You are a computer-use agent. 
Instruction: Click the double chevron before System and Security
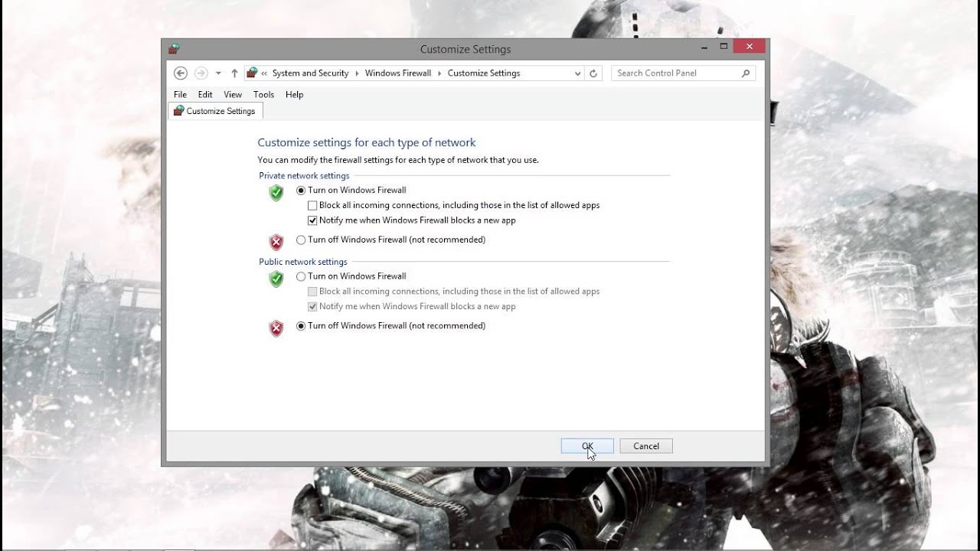(264, 73)
